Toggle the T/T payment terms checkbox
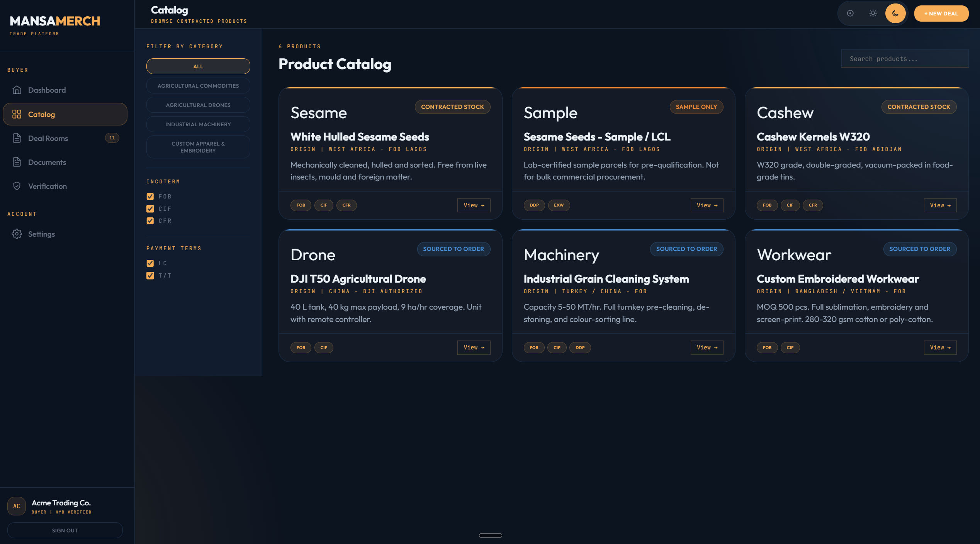Image resolution: width=980 pixels, height=544 pixels. click(150, 275)
